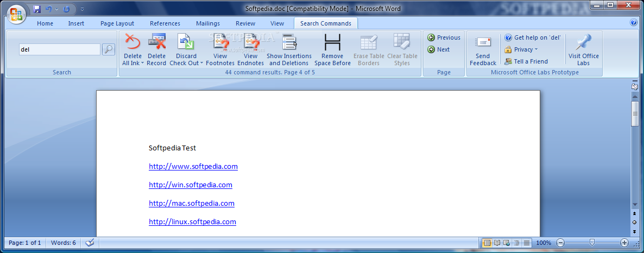This screenshot has width=644, height=253.
Task: Click Tell a Friend
Action: (x=526, y=61)
